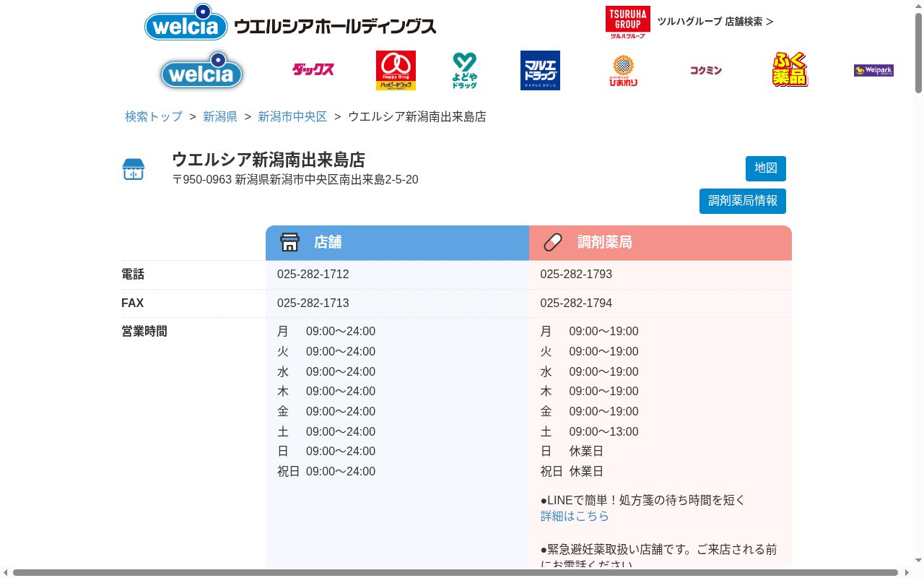Click the 調剤薬局 column header
924x578 pixels.
661,243
